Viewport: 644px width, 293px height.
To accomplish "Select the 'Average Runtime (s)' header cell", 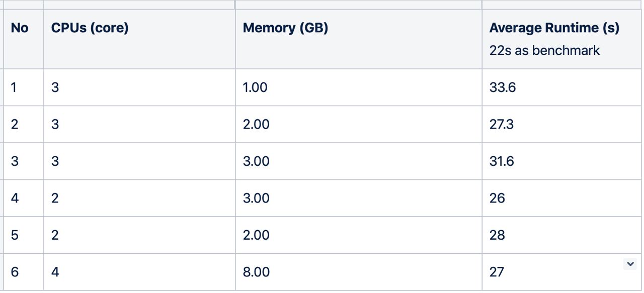I will [x=561, y=39].
